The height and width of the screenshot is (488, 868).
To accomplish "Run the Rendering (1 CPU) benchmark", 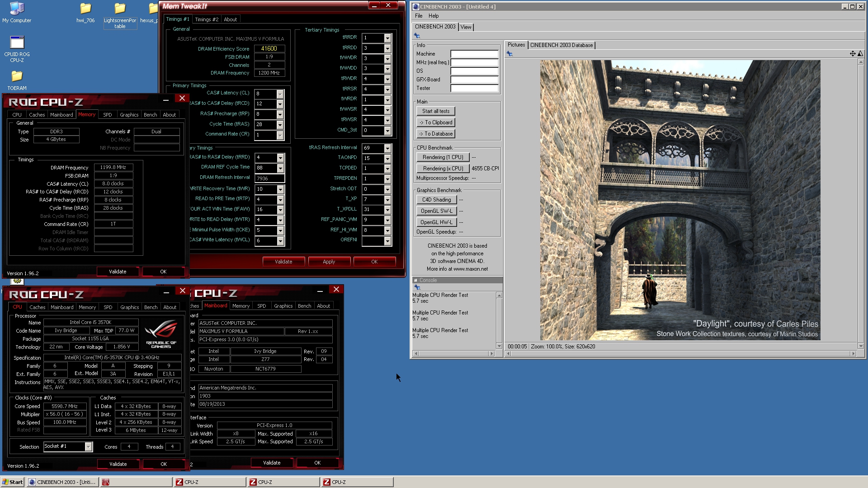I will [x=443, y=157].
